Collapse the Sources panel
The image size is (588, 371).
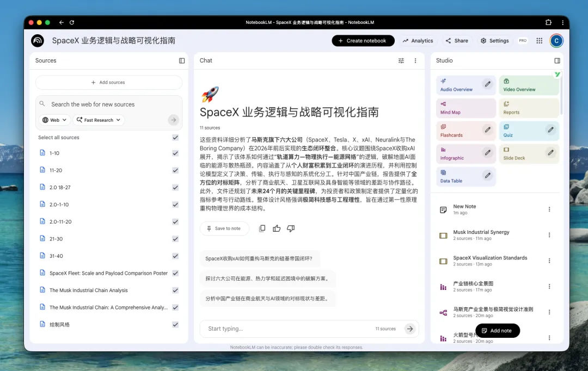click(182, 61)
